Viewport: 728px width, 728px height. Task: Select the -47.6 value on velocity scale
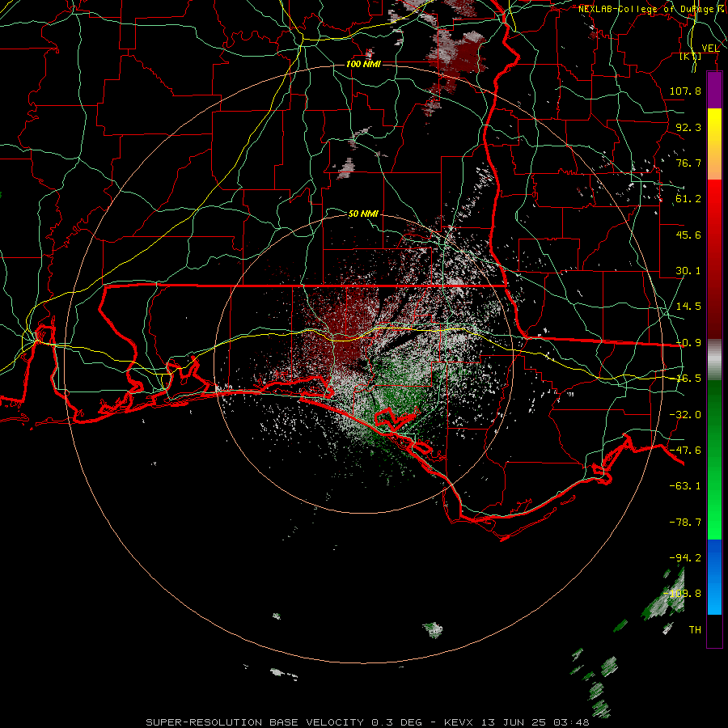click(x=685, y=451)
